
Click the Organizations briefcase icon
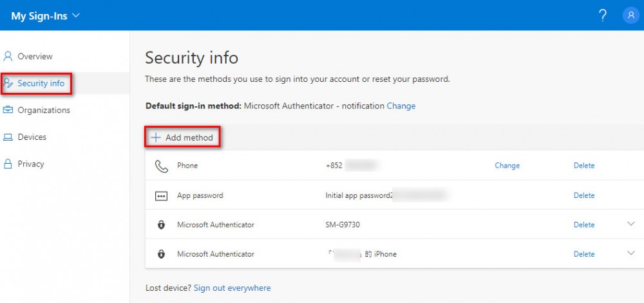pos(8,110)
